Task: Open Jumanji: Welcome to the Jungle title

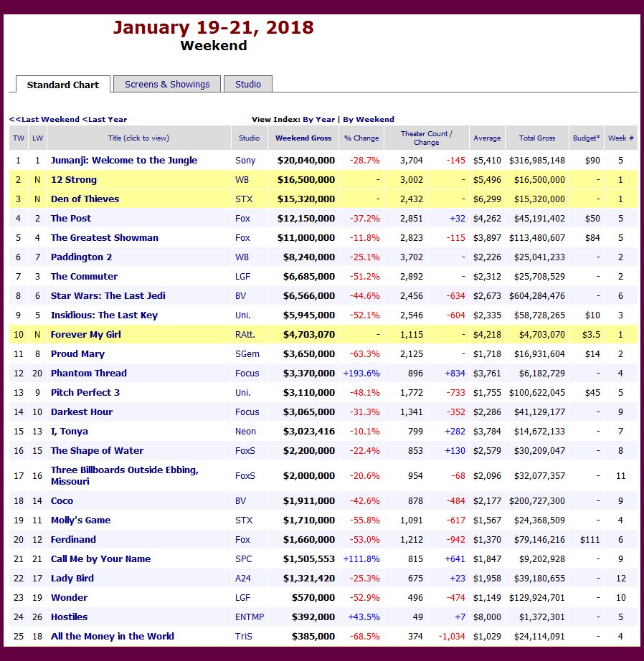Action: [123, 161]
